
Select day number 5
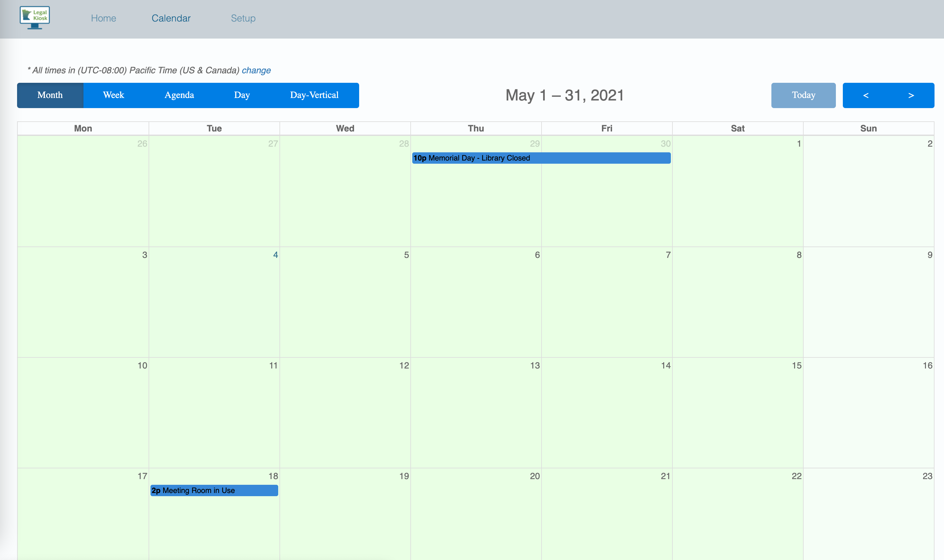pos(407,255)
